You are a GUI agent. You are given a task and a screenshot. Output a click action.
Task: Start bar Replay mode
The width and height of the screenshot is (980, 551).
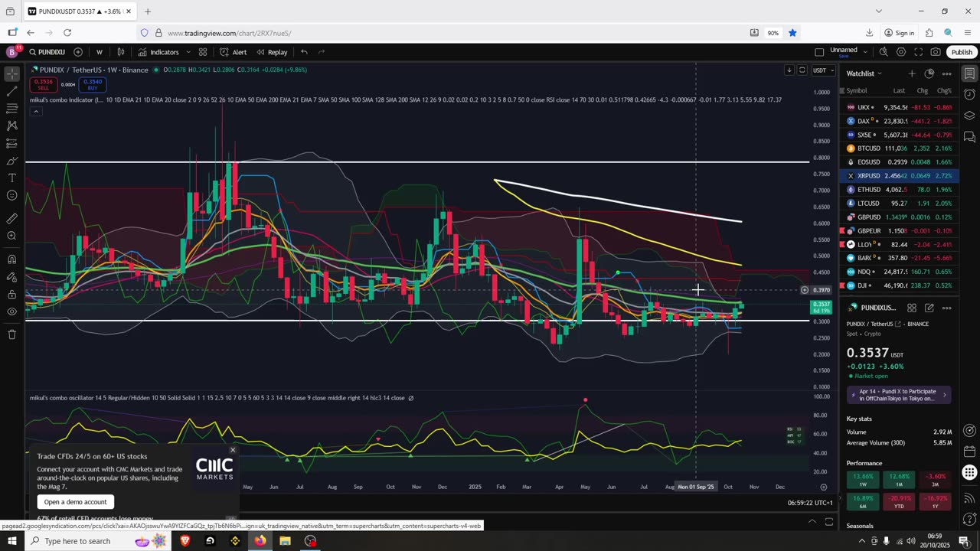click(272, 52)
